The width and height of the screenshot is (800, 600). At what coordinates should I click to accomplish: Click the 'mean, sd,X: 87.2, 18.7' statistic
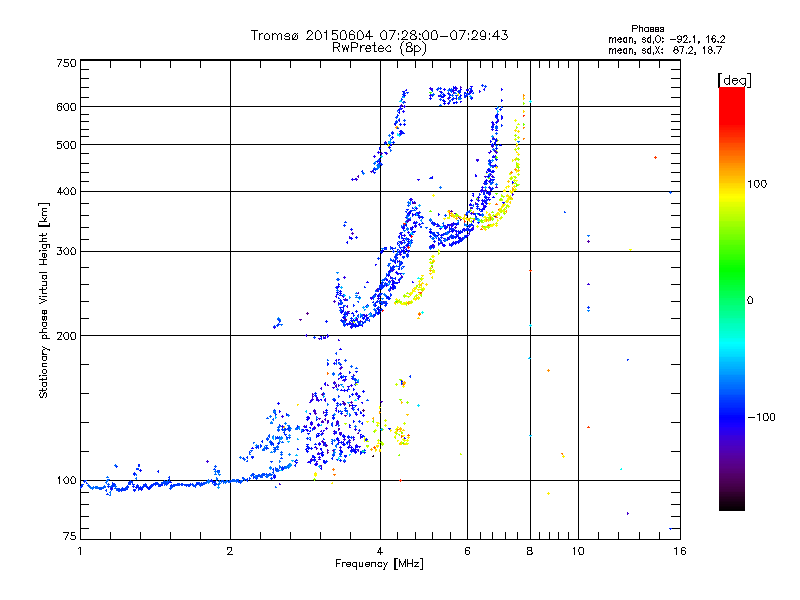coord(665,50)
